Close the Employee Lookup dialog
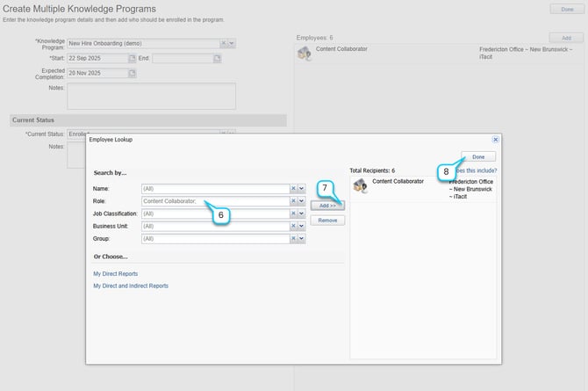This screenshot has width=588, height=391. coord(495,140)
